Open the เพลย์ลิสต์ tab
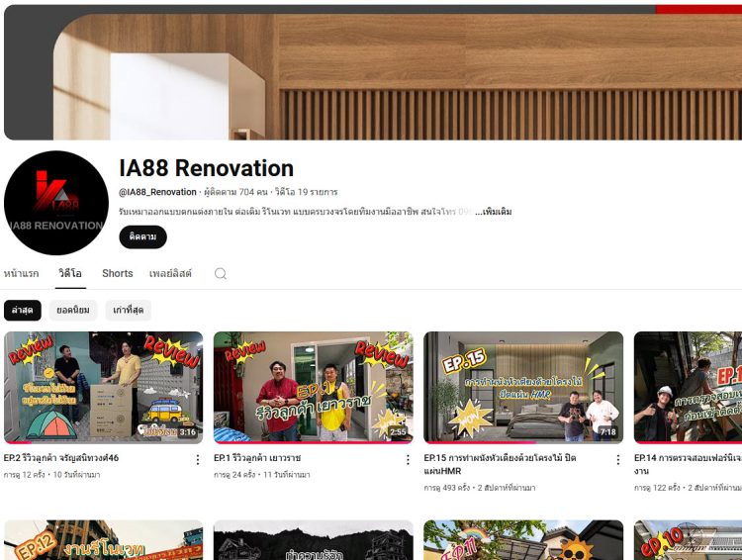 (x=170, y=274)
